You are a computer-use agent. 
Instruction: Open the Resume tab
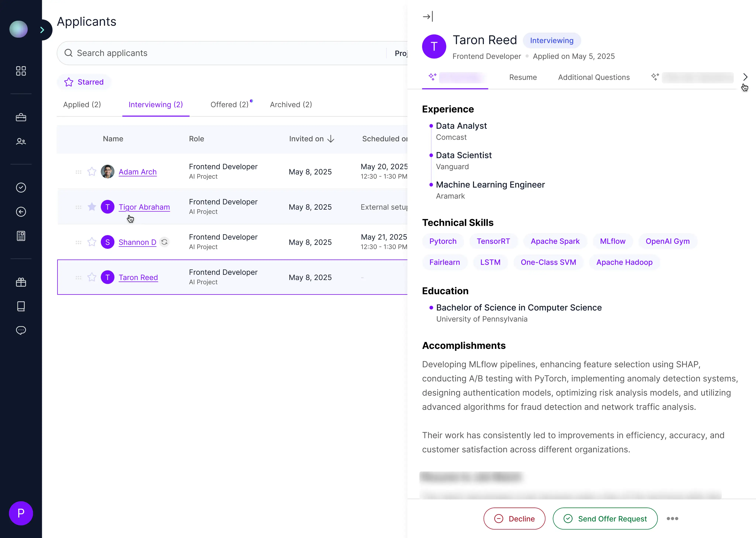pyautogui.click(x=523, y=77)
